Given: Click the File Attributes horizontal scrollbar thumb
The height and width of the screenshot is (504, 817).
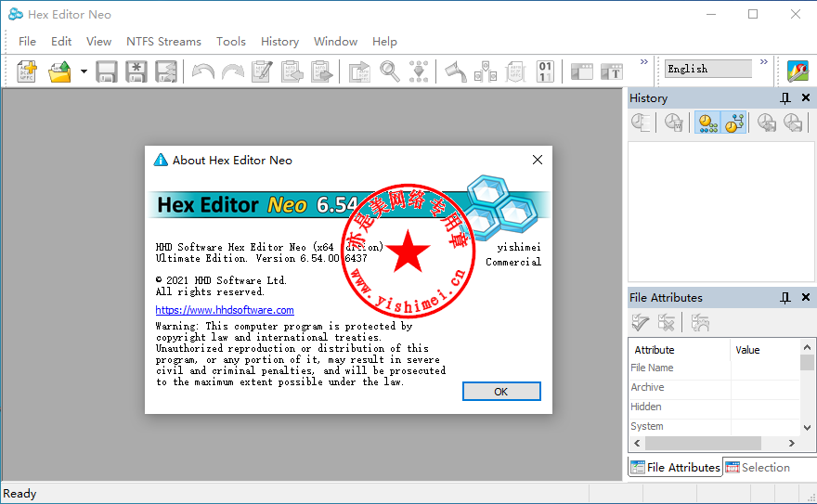Looking at the screenshot, I should pos(704,443).
